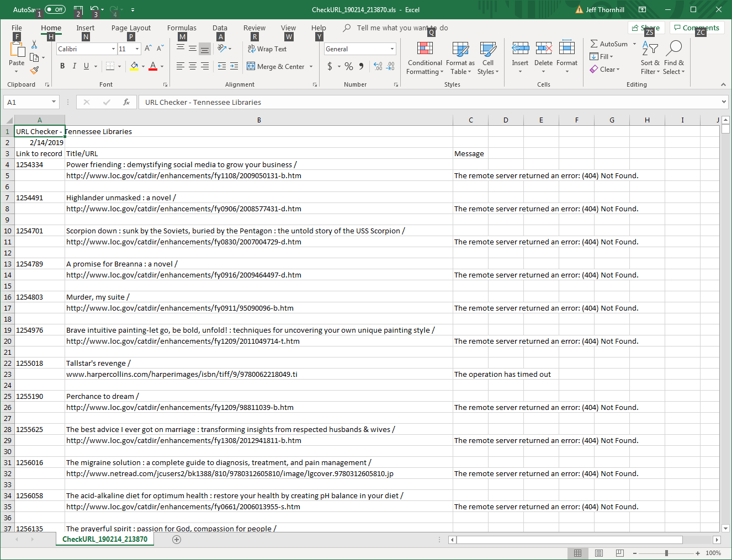Increase font size with the larger A
The height and width of the screenshot is (560, 732).
[148, 49]
